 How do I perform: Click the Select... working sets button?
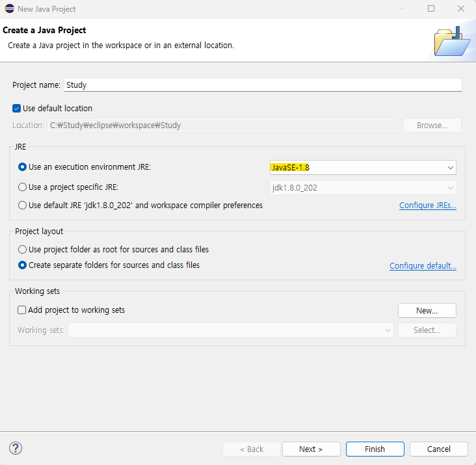(x=427, y=330)
